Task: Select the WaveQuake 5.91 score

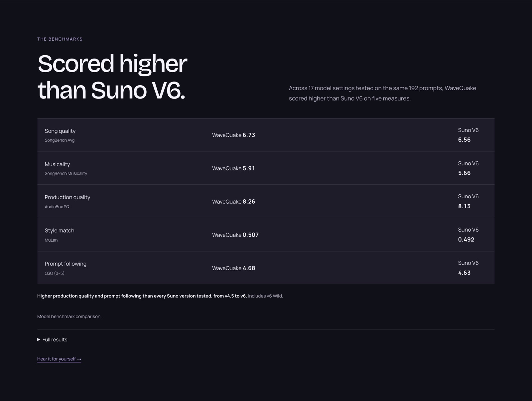Action: (x=234, y=168)
